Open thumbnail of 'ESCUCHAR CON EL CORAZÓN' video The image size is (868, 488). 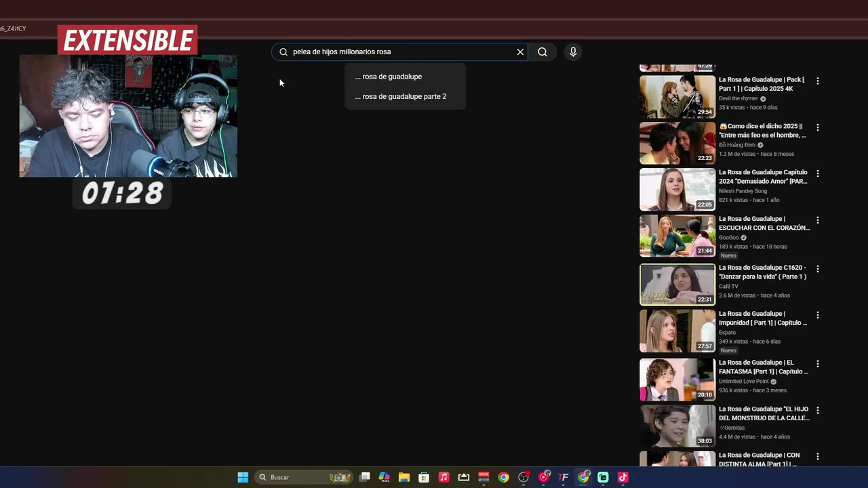(x=677, y=236)
